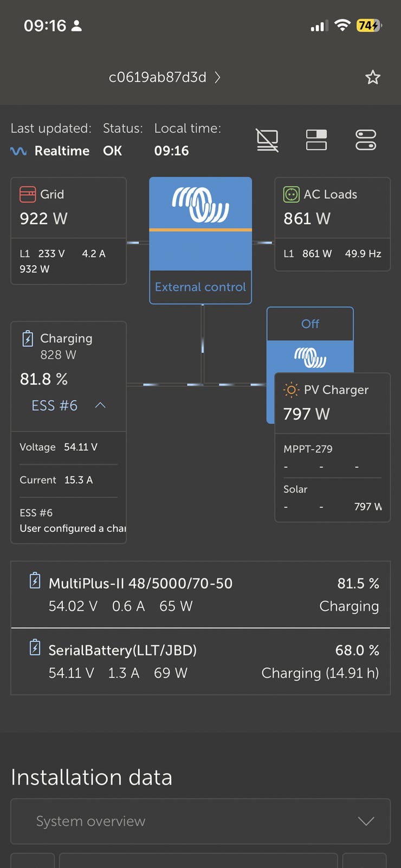Tap the two-panel layout icon
Screen dimensions: 401x868
(x=316, y=140)
